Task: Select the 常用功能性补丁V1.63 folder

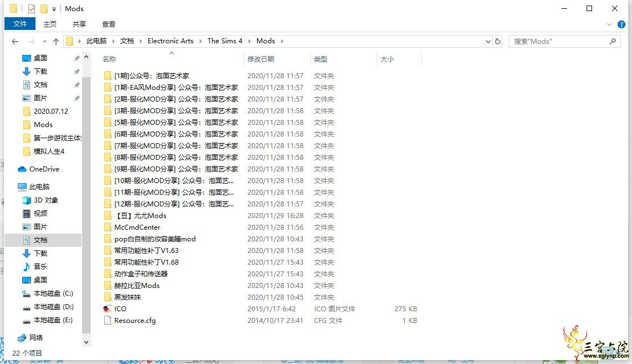Action: pyautogui.click(x=146, y=251)
